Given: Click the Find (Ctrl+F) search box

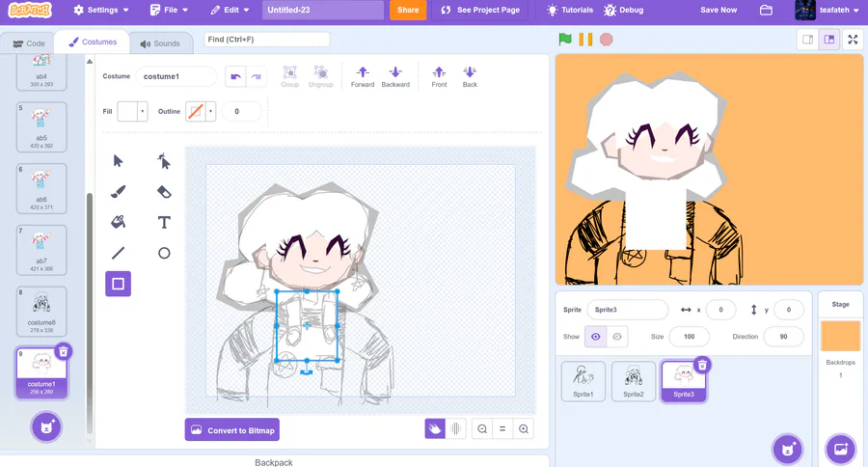Looking at the screenshot, I should click(267, 40).
